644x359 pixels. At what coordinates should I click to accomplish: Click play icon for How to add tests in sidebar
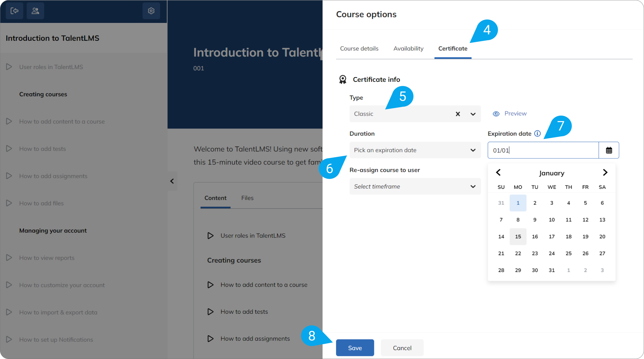[x=9, y=149]
